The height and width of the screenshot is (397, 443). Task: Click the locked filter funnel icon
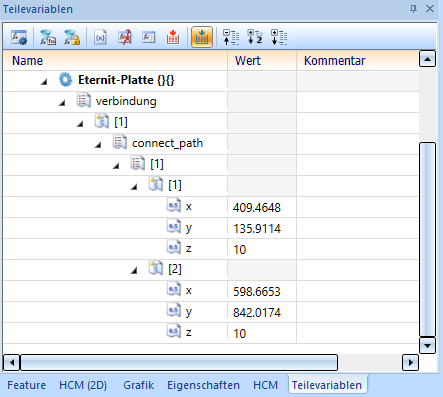72,37
